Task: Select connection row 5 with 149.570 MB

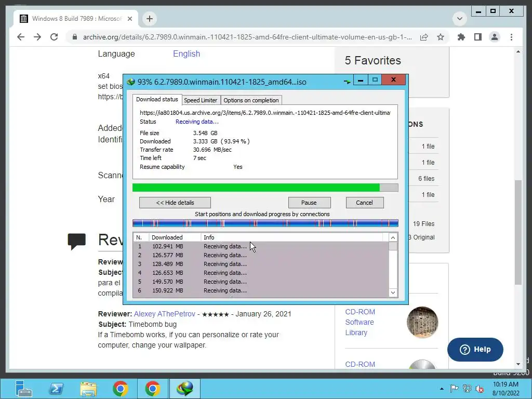Action: pyautogui.click(x=261, y=282)
